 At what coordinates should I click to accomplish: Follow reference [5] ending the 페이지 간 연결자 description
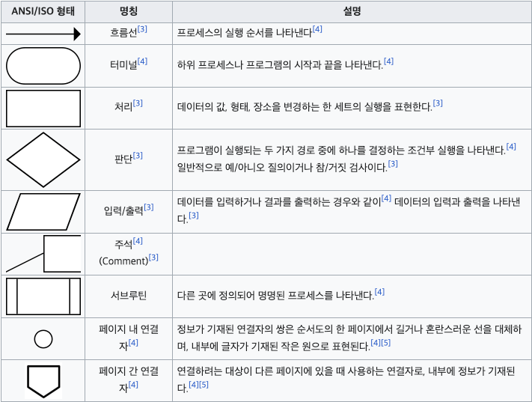(x=204, y=385)
